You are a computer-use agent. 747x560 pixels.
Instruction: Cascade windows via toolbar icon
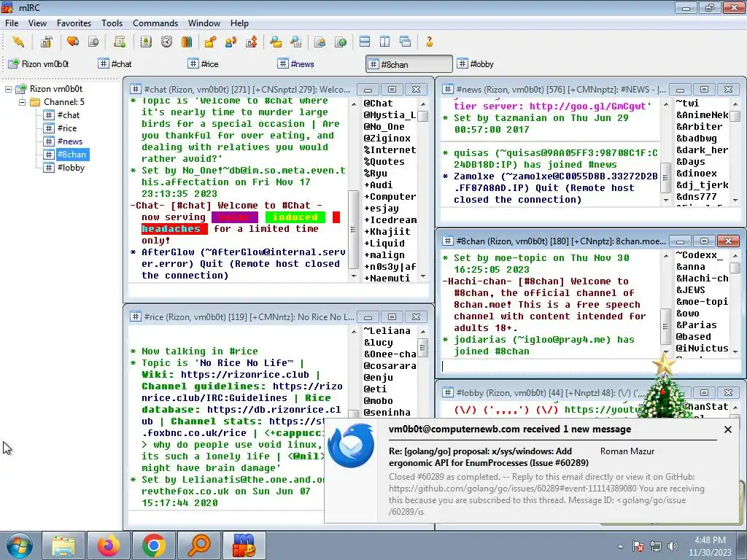(x=406, y=42)
